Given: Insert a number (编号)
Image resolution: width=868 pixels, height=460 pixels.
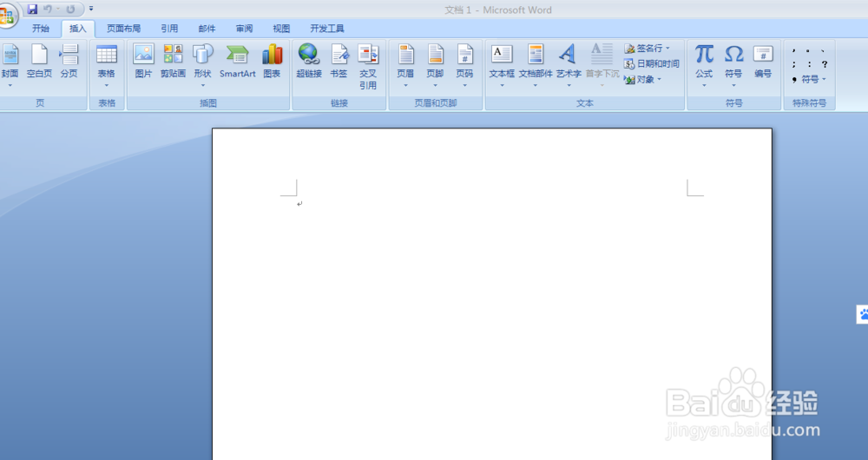Looking at the screenshot, I should click(x=763, y=61).
